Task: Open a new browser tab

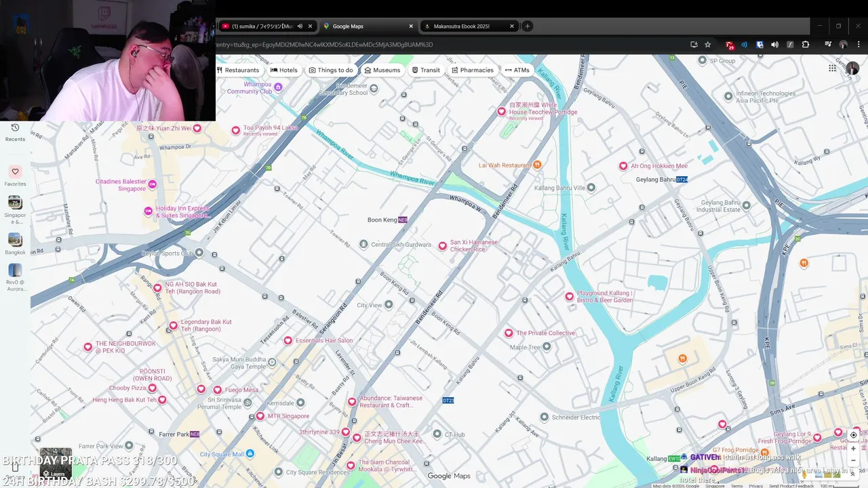Action: (x=527, y=26)
